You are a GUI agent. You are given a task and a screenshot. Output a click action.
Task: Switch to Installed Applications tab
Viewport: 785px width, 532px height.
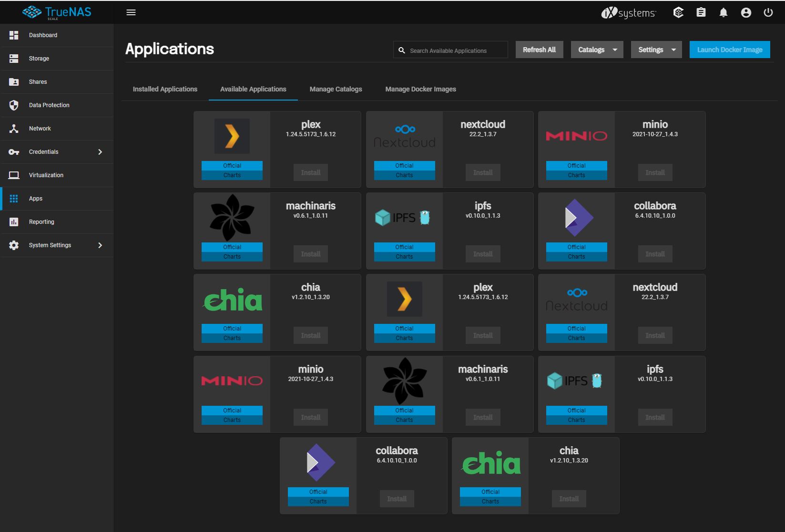(165, 89)
